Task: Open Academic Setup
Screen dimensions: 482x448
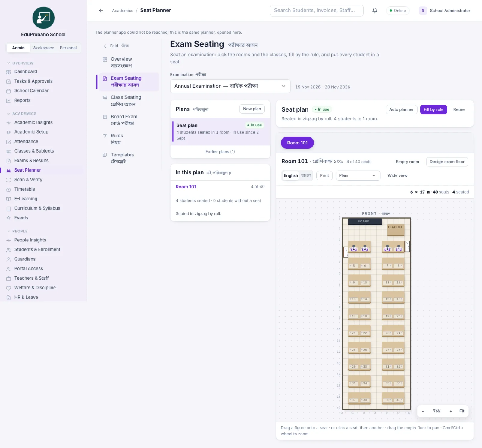Action: pyautogui.click(x=31, y=132)
